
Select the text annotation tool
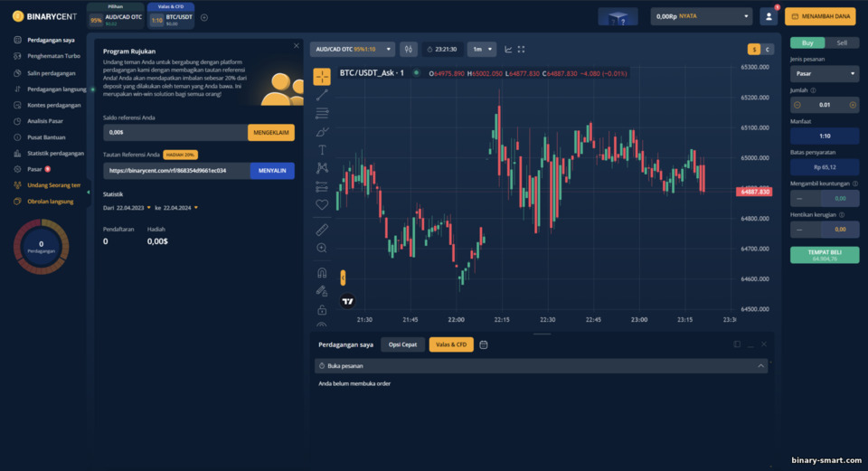322,150
